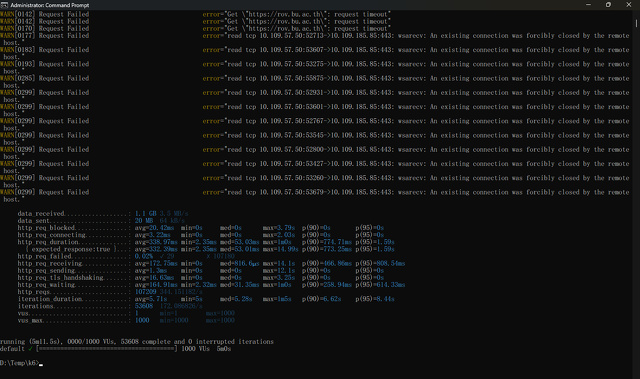Select the 'http_req_connecting' metric label

(51, 235)
